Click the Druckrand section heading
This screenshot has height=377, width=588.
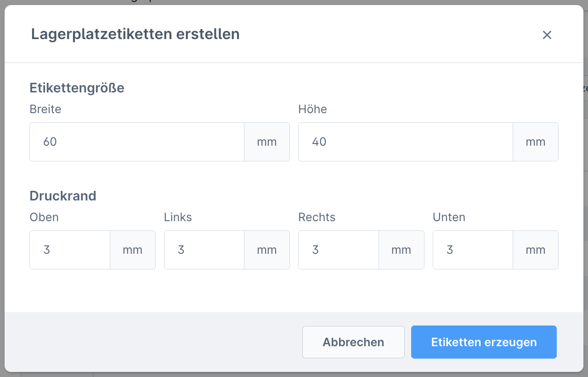point(63,196)
